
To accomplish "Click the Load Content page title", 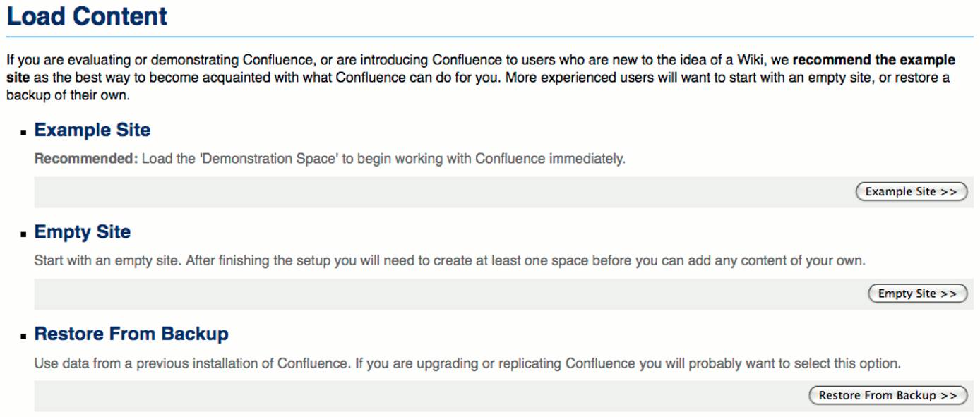I will click(86, 16).
